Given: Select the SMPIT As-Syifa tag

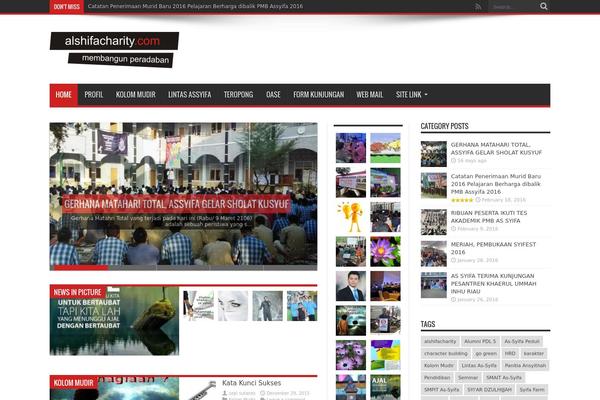Looking at the screenshot, I should coord(442,390).
